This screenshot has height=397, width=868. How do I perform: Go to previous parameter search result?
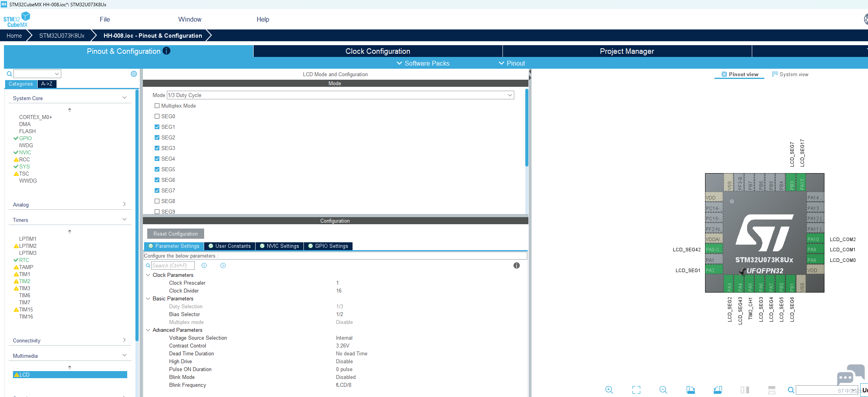click(x=204, y=265)
